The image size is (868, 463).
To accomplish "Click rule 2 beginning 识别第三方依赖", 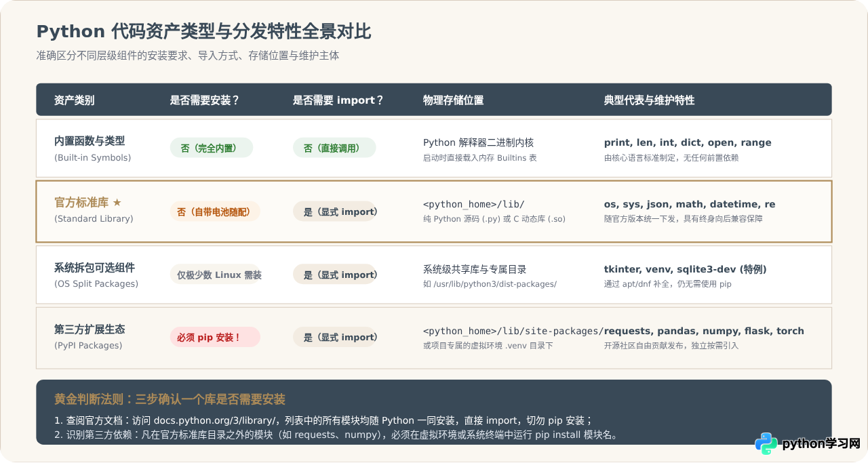I will pyautogui.click(x=337, y=435).
